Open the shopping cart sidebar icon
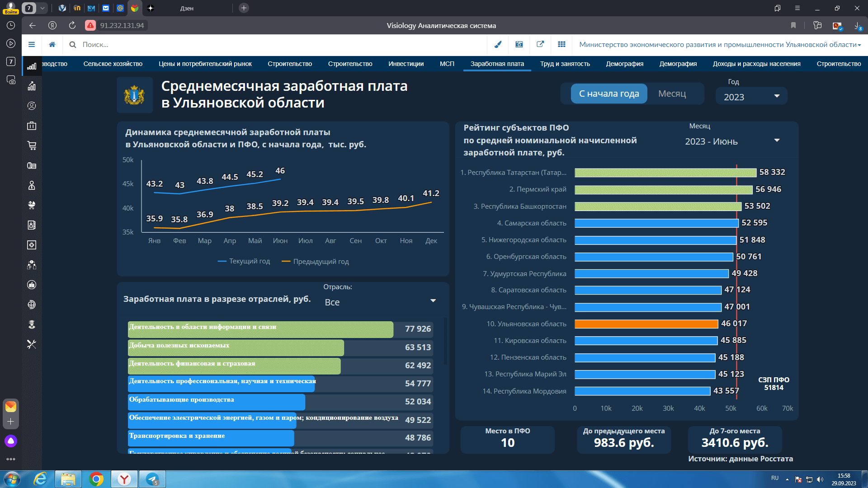This screenshot has width=868, height=488. pyautogui.click(x=32, y=145)
